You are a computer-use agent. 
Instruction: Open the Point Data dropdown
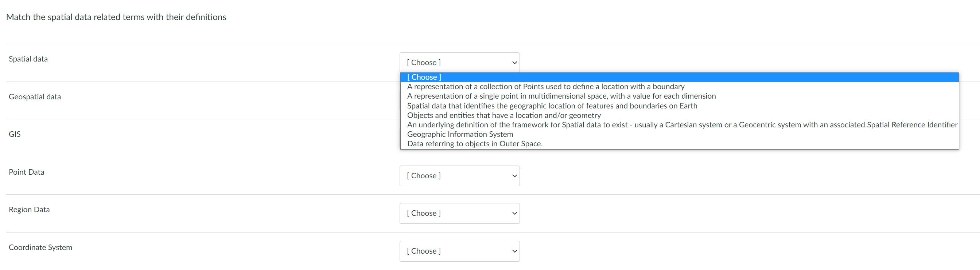click(459, 176)
